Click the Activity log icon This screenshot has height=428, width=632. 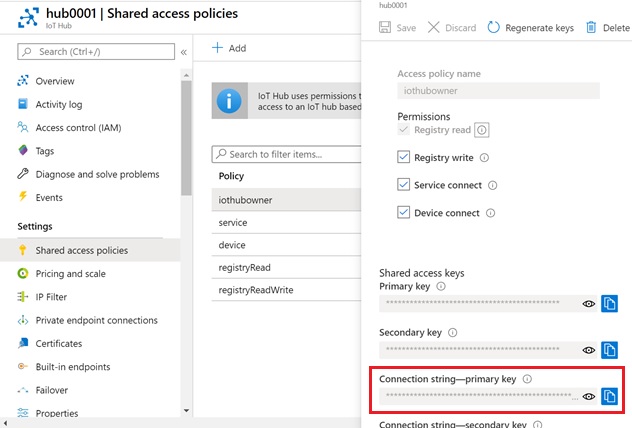pyautogui.click(x=23, y=104)
